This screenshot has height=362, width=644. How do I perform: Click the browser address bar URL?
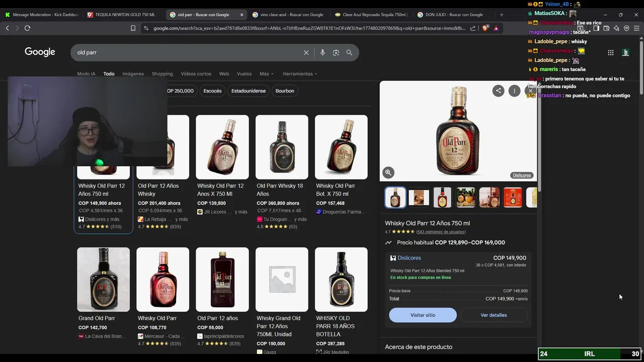[309, 28]
